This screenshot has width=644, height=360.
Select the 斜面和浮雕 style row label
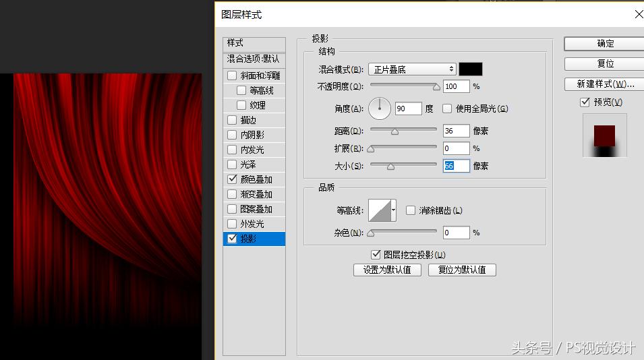coord(260,76)
